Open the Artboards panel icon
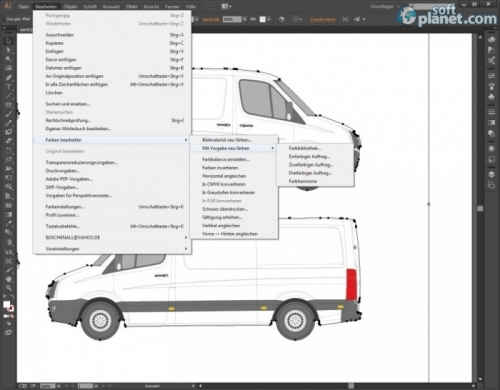This screenshot has height=390, width=500. [x=491, y=185]
